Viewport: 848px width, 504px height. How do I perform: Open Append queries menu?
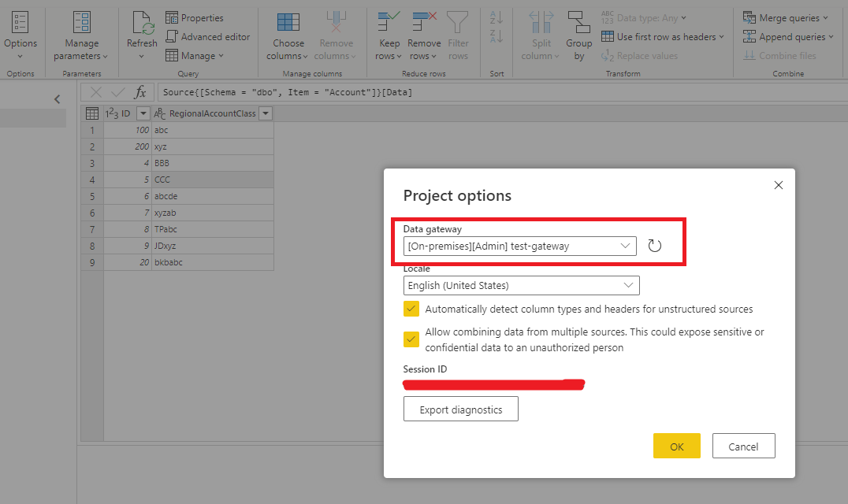pos(788,37)
